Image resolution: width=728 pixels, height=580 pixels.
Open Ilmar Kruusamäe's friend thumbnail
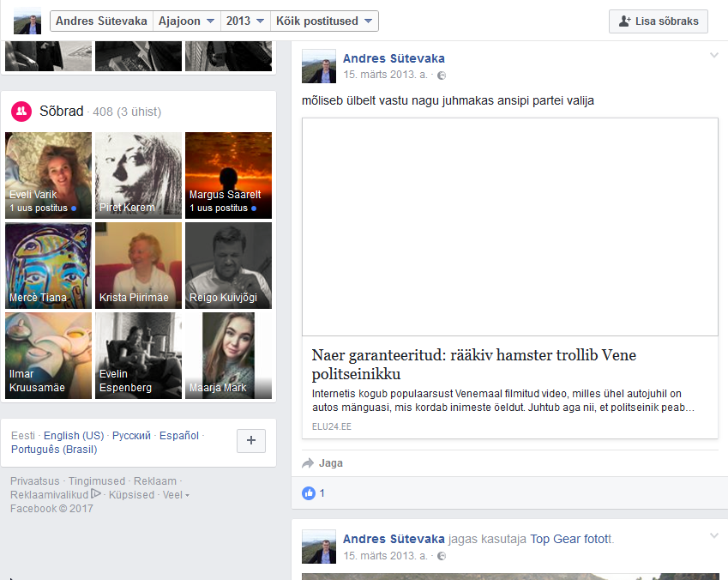48,355
